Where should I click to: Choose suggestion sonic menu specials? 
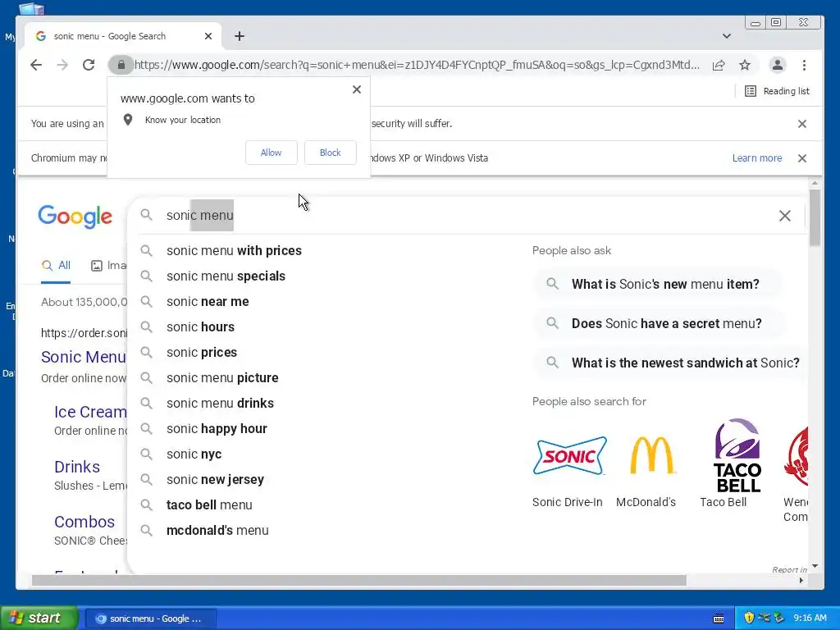226,276
